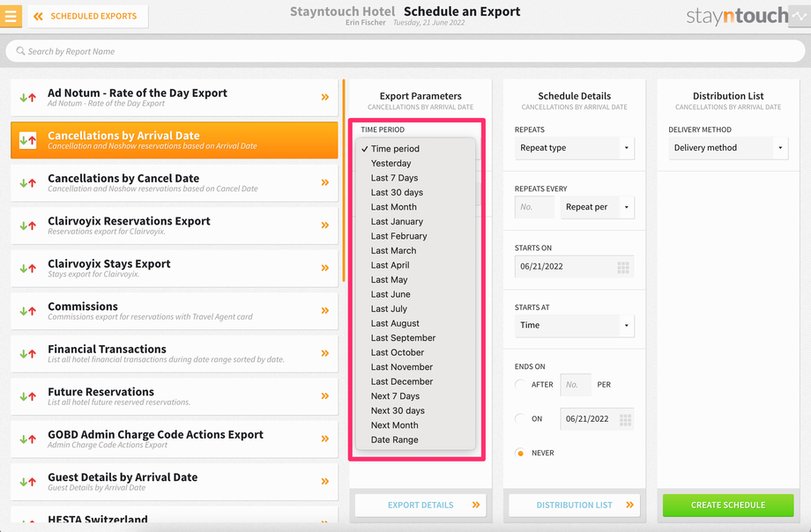Open the Starts On calendar picker icon
Viewport: 811px width, 532px height.
(x=623, y=267)
